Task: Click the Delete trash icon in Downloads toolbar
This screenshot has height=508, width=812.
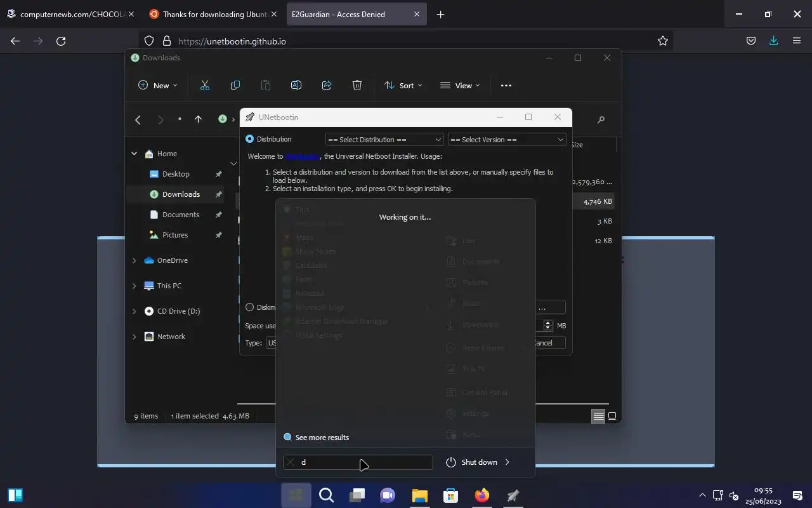Action: coord(357,85)
